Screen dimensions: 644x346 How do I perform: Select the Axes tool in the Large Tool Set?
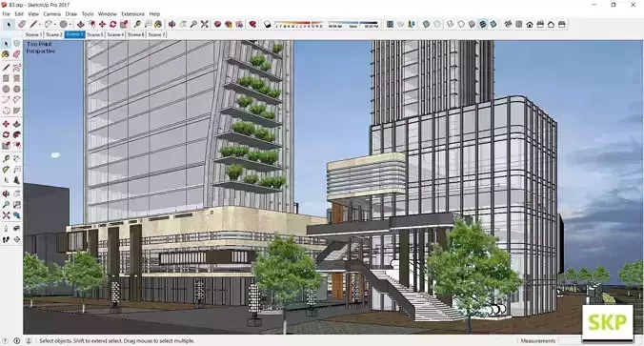[x=6, y=179]
